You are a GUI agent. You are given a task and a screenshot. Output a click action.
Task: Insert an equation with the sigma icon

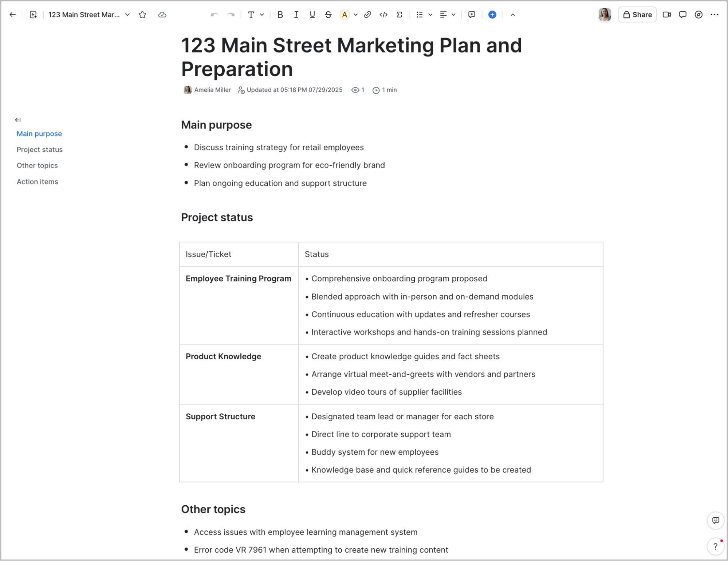399,15
